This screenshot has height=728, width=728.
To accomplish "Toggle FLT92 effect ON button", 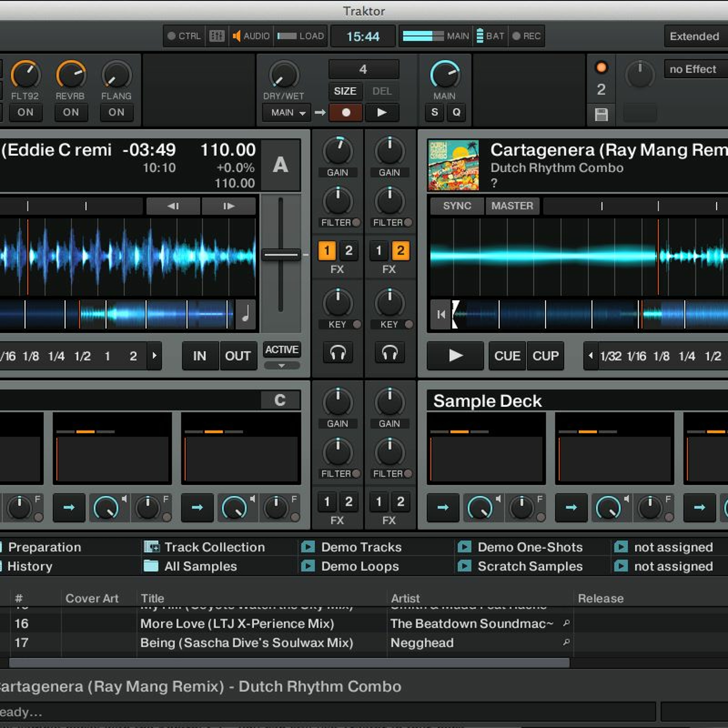I will tap(25, 112).
